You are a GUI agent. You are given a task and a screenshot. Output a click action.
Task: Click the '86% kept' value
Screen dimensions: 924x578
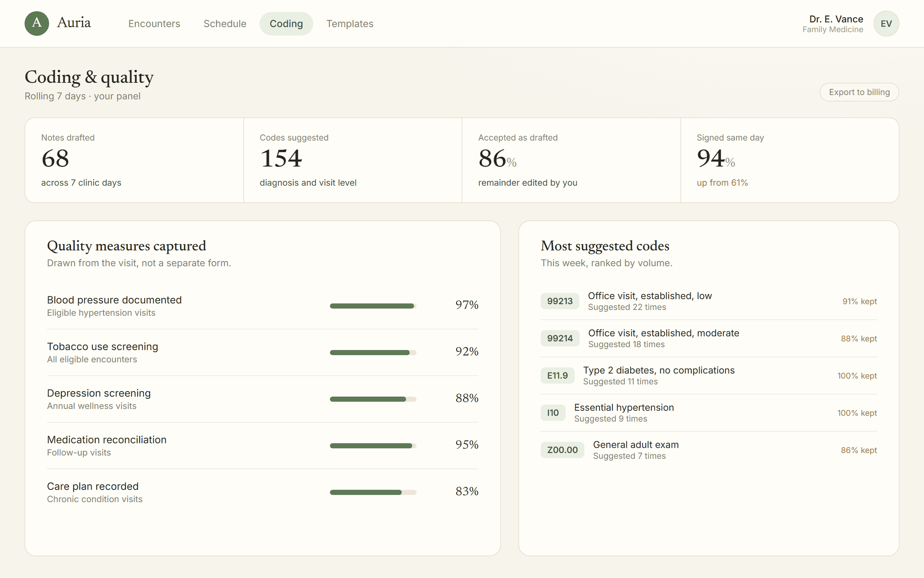(859, 450)
